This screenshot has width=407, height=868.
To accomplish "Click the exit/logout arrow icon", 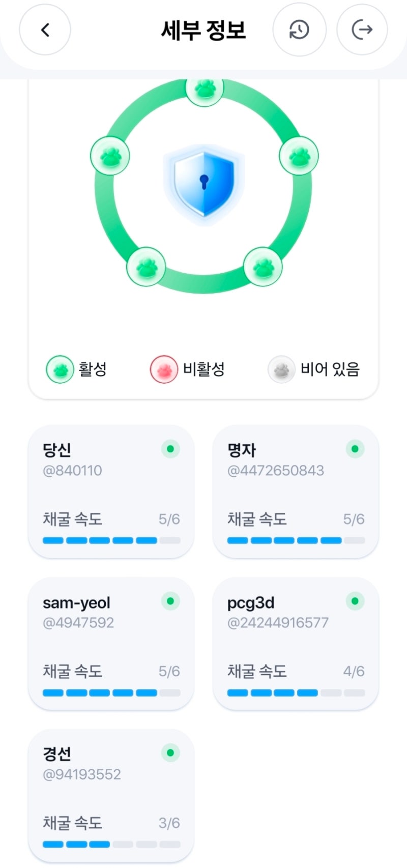I will [362, 30].
